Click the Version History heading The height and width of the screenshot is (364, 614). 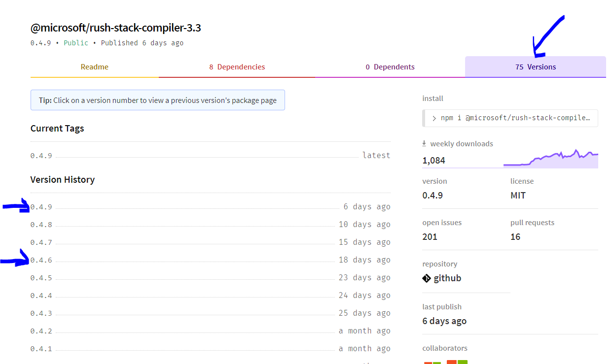coord(63,180)
